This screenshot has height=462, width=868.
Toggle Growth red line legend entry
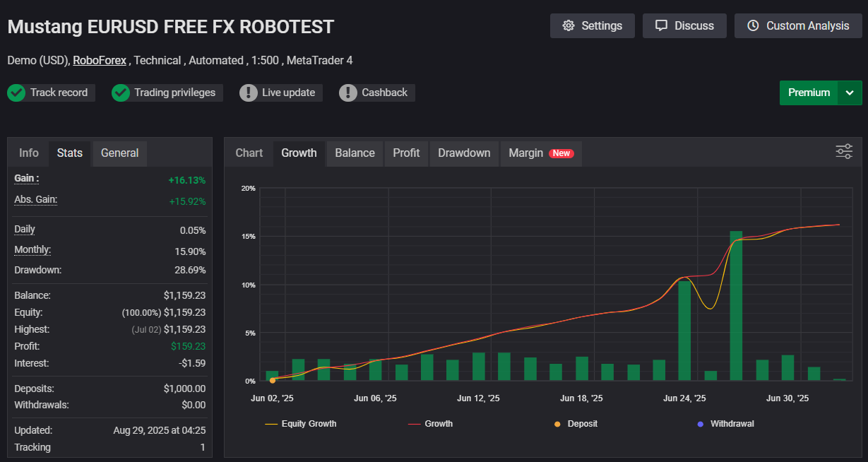430,424
